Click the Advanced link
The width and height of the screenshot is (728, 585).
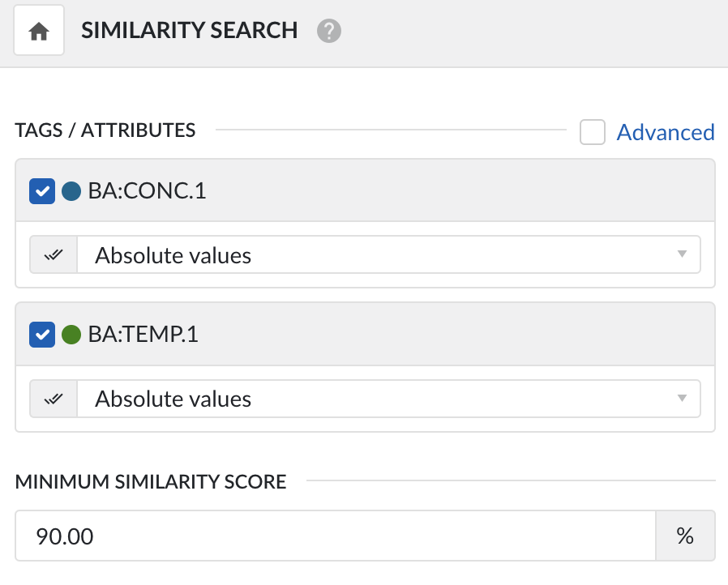pos(666,132)
